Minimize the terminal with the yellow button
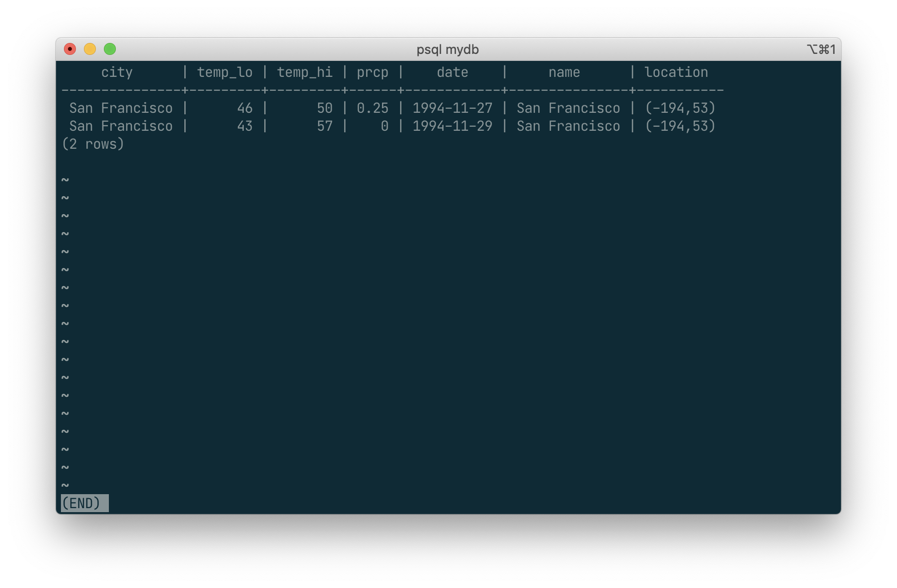The height and width of the screenshot is (588, 897). [x=90, y=49]
